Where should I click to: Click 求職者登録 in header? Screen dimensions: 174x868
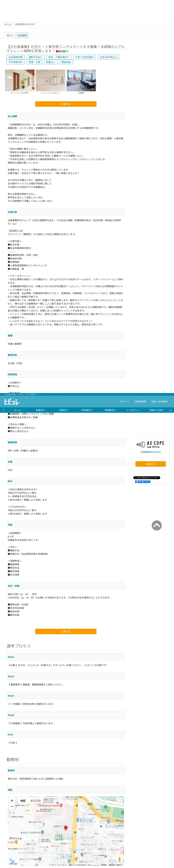[x=140, y=402]
